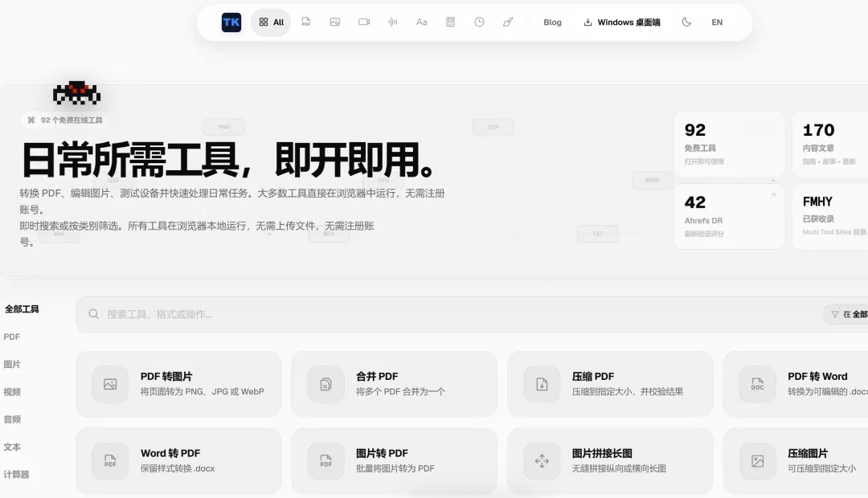Select 视频 in the sidebar categories
This screenshot has height=498, width=868.
(x=11, y=392)
